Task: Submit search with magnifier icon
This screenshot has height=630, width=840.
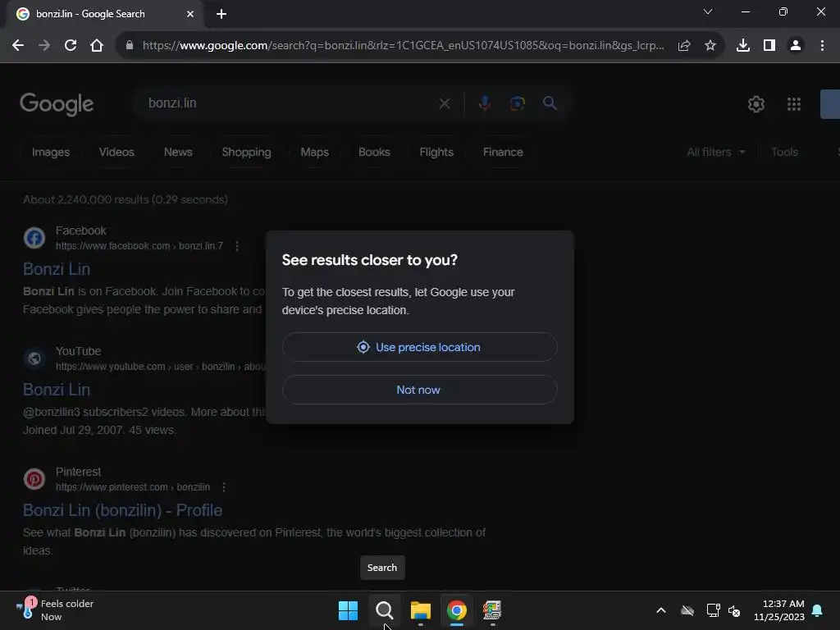Action: [550, 103]
